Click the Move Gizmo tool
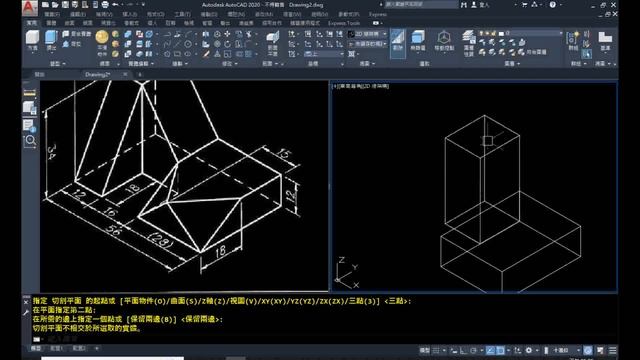This screenshot has width=640, height=360. pos(444,42)
